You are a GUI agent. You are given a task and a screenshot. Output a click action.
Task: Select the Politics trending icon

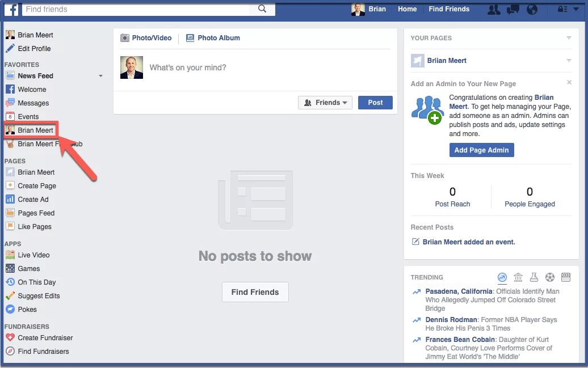pyautogui.click(x=518, y=277)
